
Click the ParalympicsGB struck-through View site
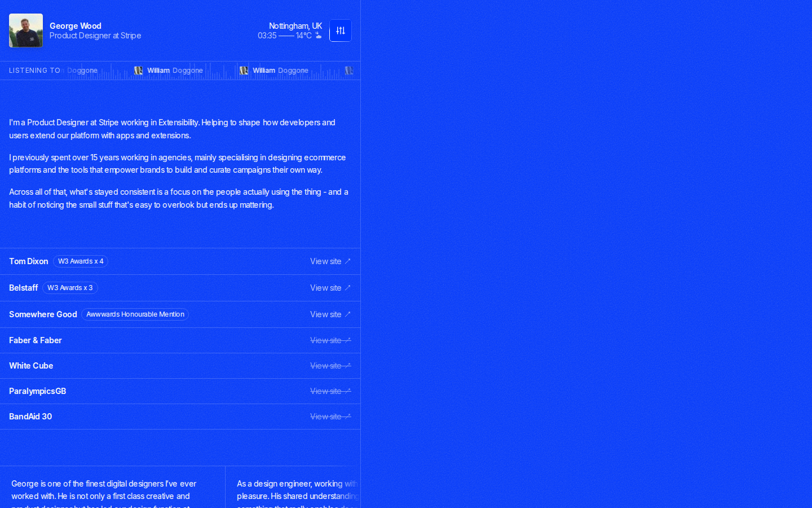[x=330, y=391]
